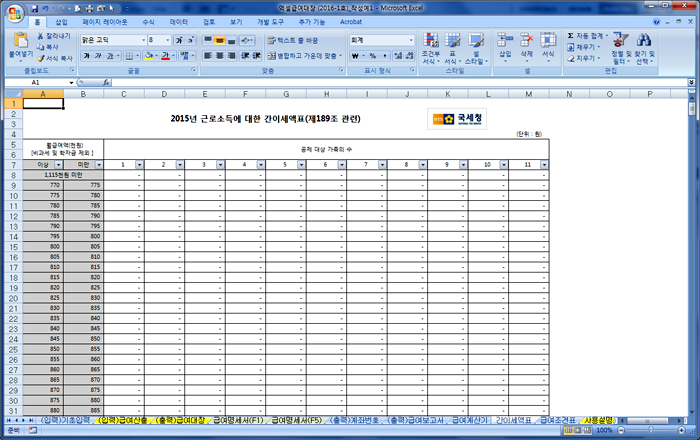Open the Formulas (수식) ribbon tab

pyautogui.click(x=148, y=22)
